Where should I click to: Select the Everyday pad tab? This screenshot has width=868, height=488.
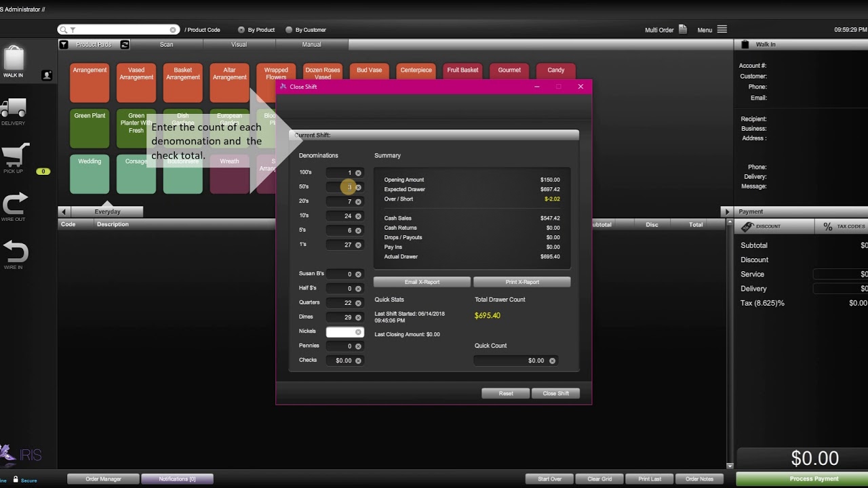tap(107, 211)
